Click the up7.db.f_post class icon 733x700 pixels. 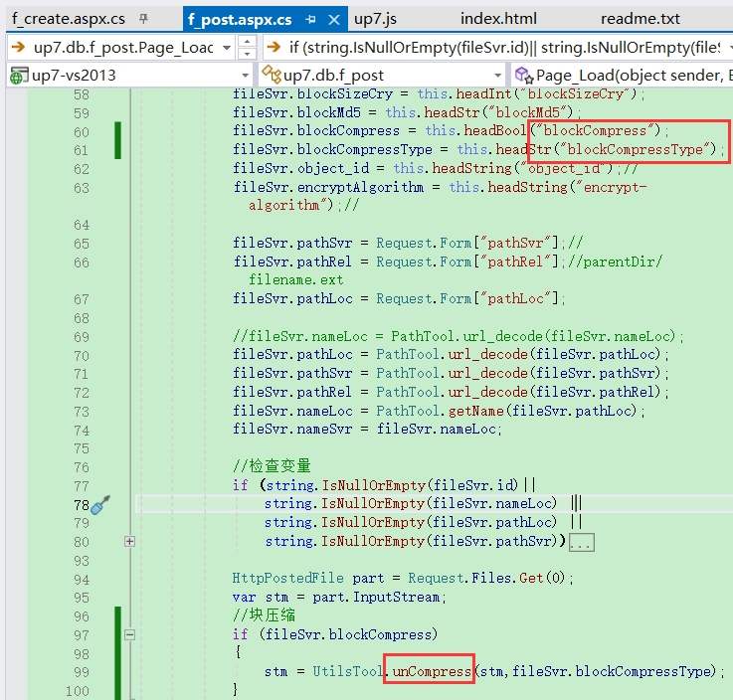(x=271, y=75)
